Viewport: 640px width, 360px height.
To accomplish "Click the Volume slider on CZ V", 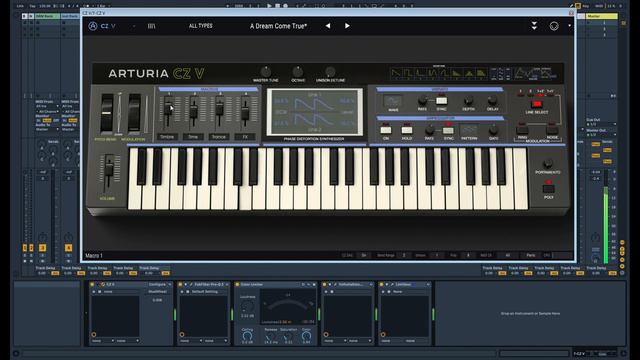I will point(109,169).
